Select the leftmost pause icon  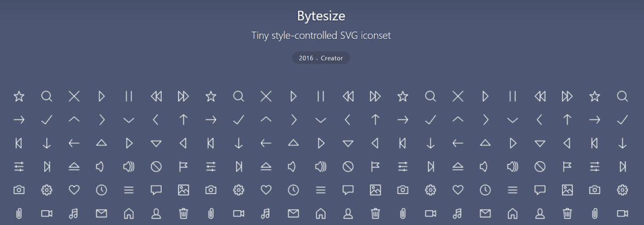[129, 96]
